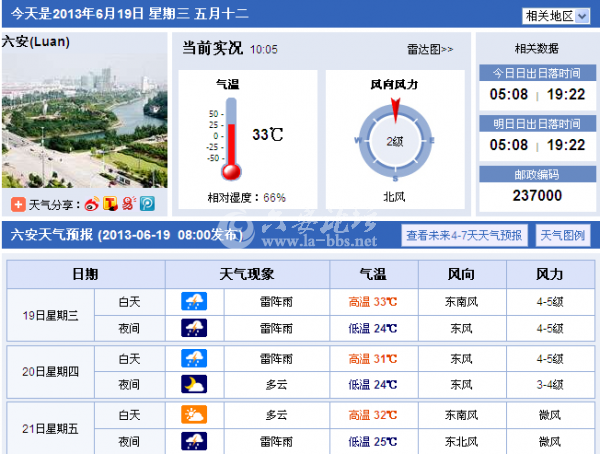Click the current 33℃ temperature reading
This screenshot has width=600, height=454.
click(267, 134)
